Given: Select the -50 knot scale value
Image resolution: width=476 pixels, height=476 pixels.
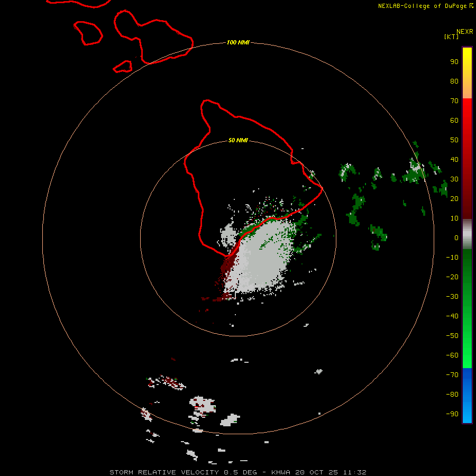Looking at the screenshot, I should (452, 336).
